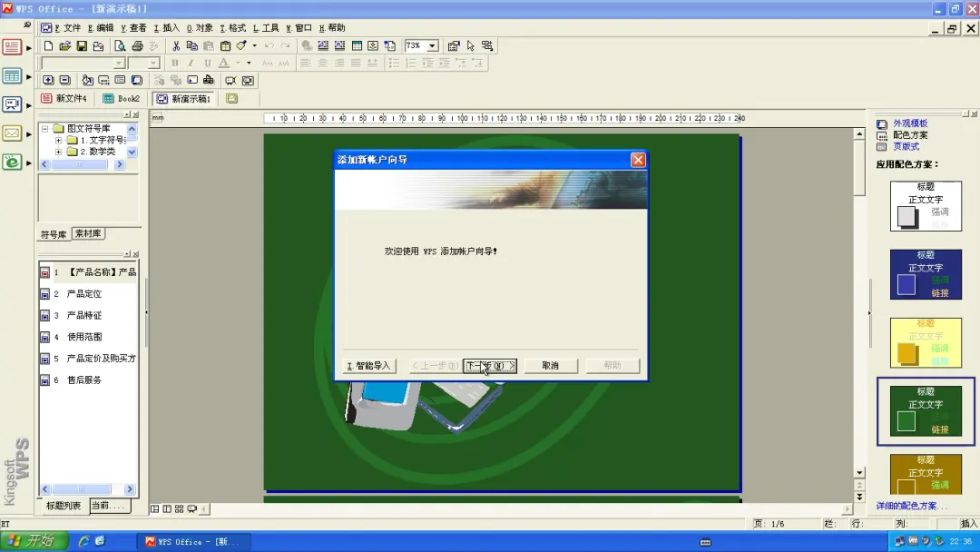Open the 外观模板 link in right panel
This screenshot has height=552, width=980.
click(x=910, y=123)
